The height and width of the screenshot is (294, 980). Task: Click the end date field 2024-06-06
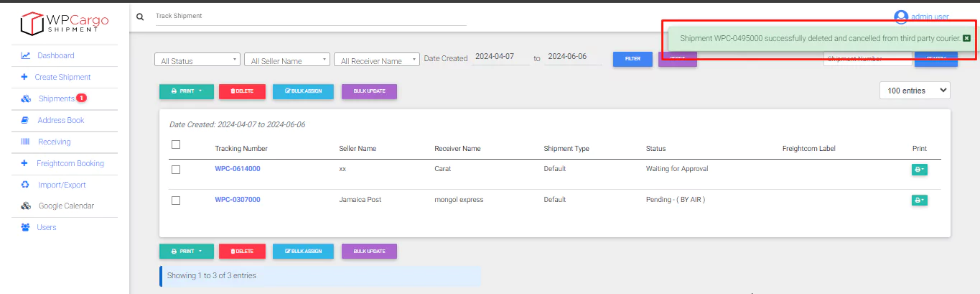pyautogui.click(x=573, y=58)
